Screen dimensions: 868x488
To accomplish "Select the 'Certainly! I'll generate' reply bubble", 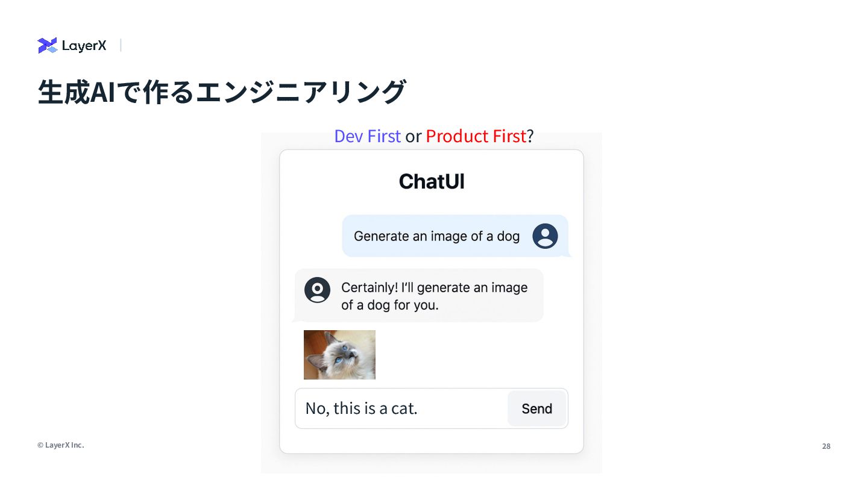I will (x=419, y=295).
